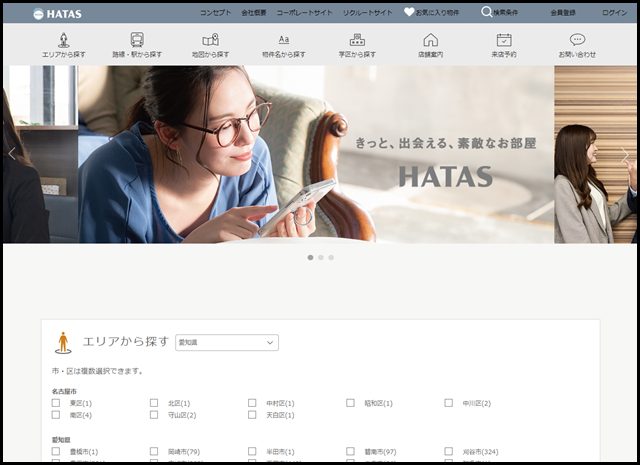Go to the previous banner slide arrow

(x=12, y=154)
